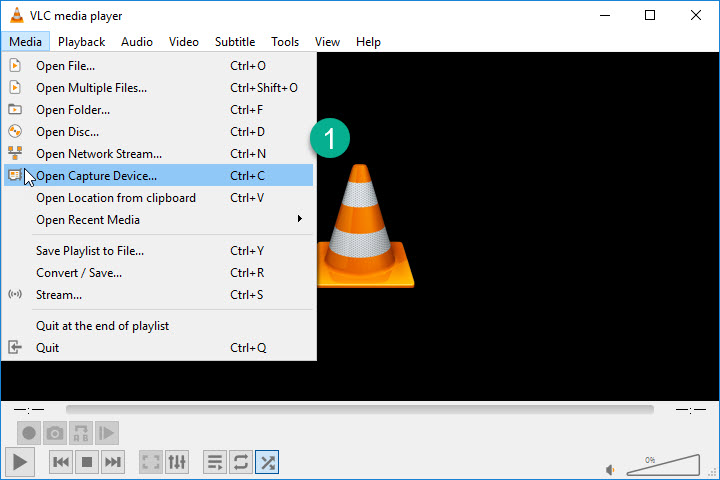
Task: Click the Open Disc icon
Action: [x=15, y=131]
